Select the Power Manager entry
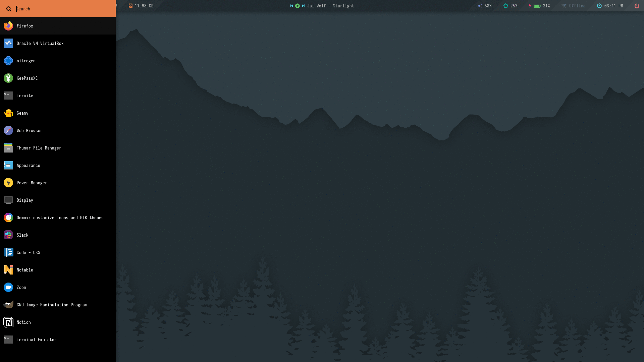Viewport: 644px width, 362px height. pyautogui.click(x=32, y=183)
